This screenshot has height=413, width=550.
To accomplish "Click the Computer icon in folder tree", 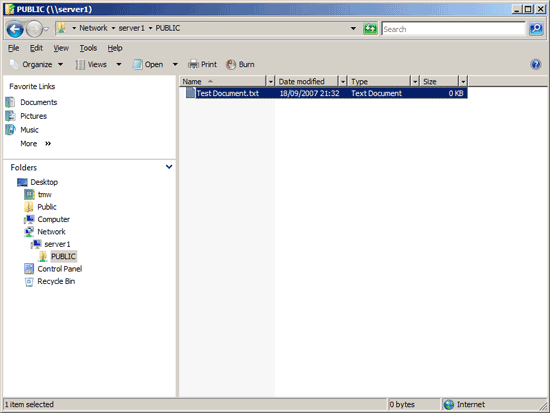I will [29, 219].
